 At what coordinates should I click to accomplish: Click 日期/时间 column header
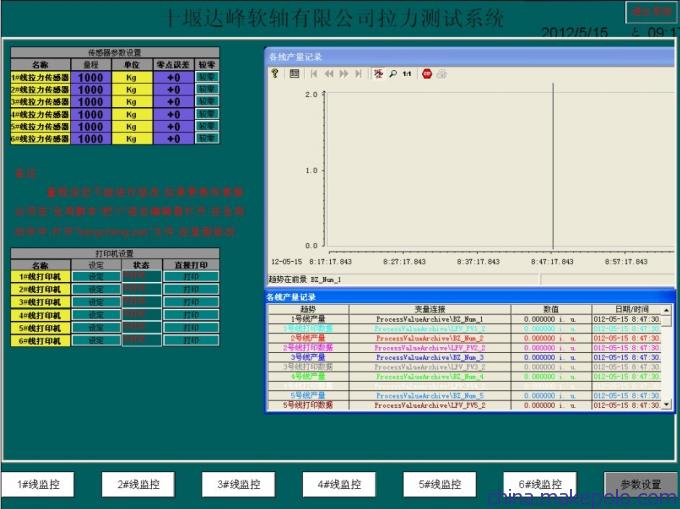(x=627, y=309)
